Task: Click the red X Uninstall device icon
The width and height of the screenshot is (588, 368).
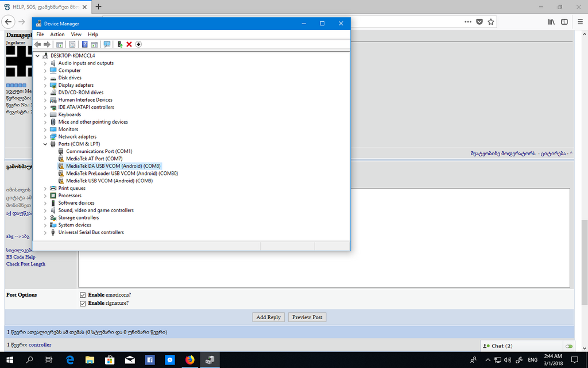Action: pos(129,44)
